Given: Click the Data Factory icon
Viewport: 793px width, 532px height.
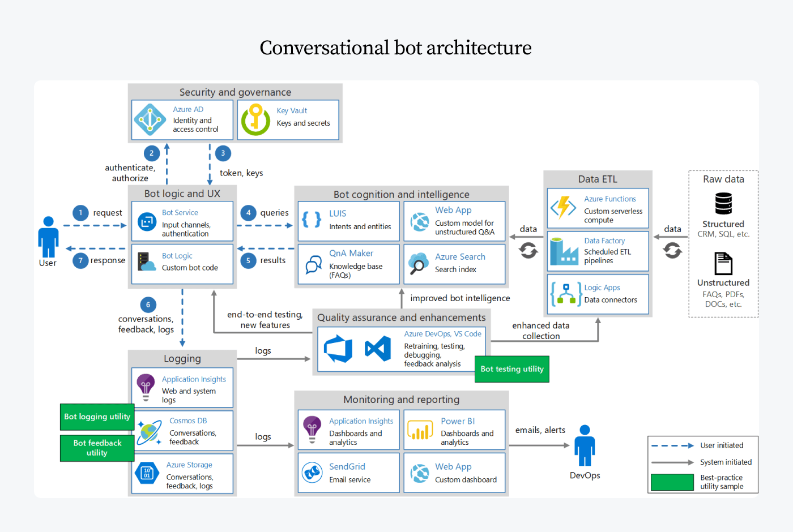Looking at the screenshot, I should tap(564, 252).
